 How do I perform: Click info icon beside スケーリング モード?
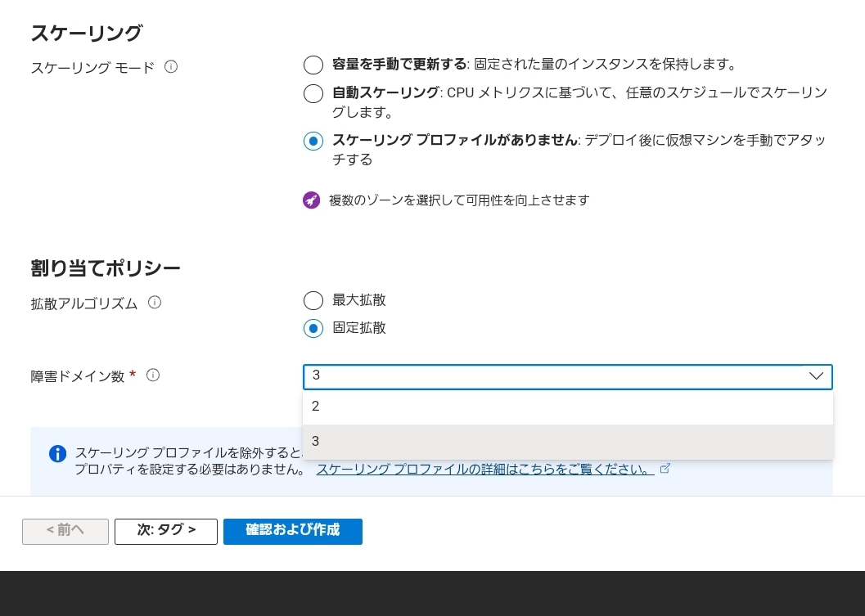pos(171,67)
